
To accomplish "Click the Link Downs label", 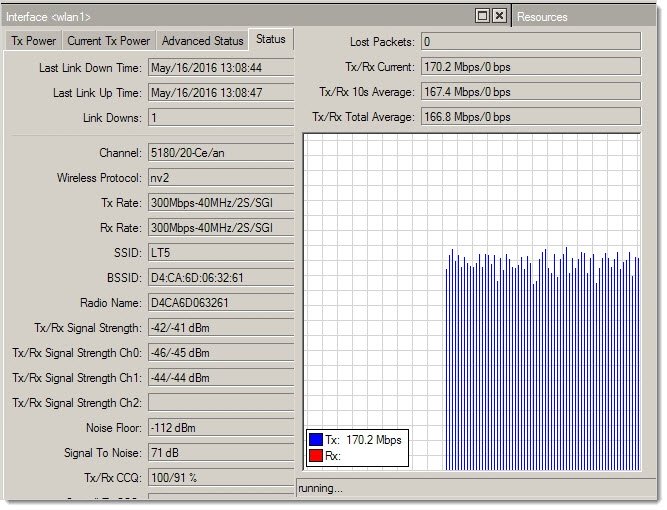I will click(x=112, y=118).
